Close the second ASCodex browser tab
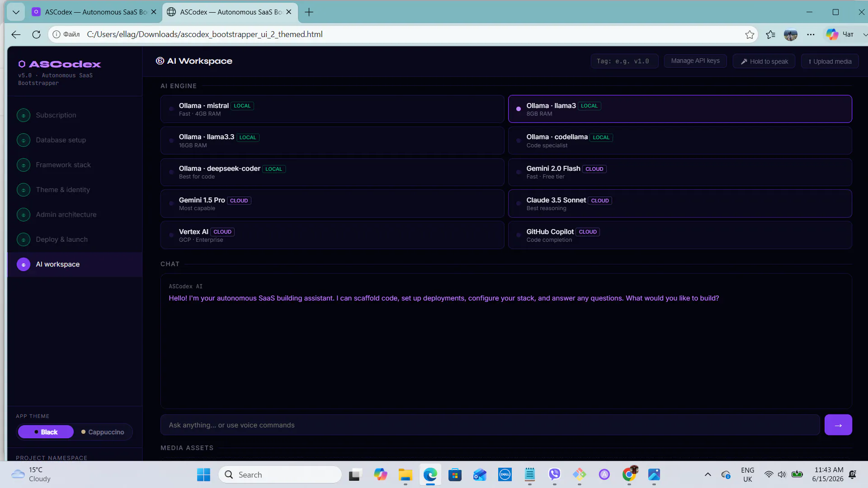Viewport: 868px width, 488px height. tap(289, 12)
